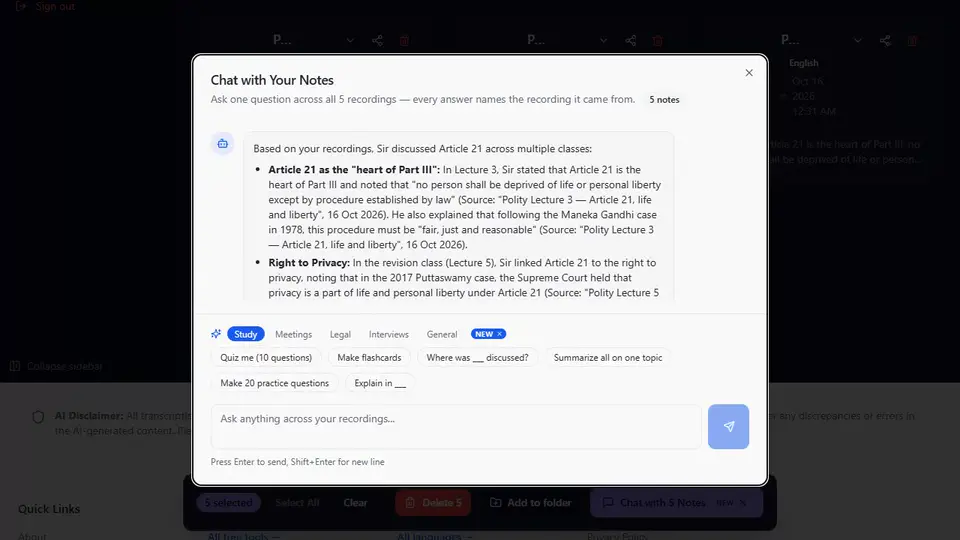
Task: Click the AI sparkle icon beside Study
Action: pyautogui.click(x=216, y=334)
